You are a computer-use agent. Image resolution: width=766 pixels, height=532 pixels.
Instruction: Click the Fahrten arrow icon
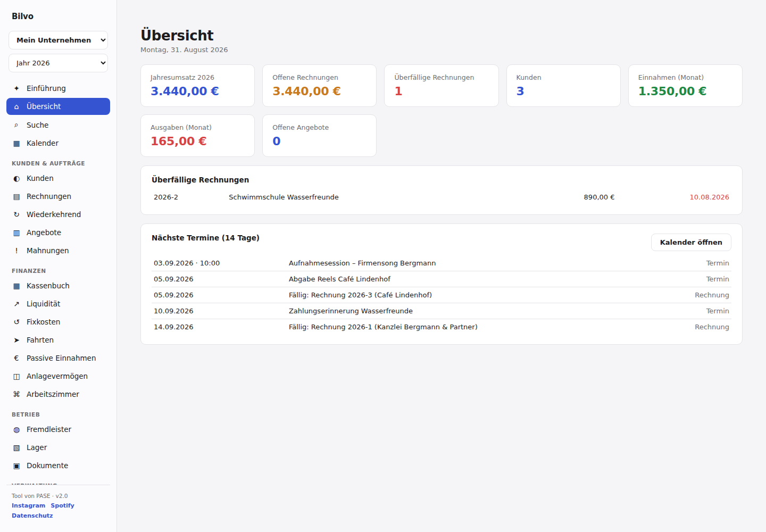tap(16, 340)
